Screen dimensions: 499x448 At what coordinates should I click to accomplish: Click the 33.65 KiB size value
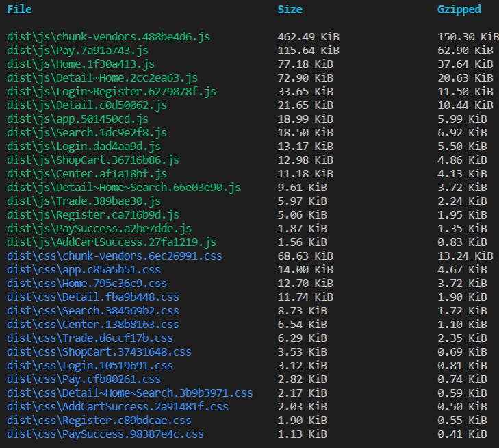[305, 91]
